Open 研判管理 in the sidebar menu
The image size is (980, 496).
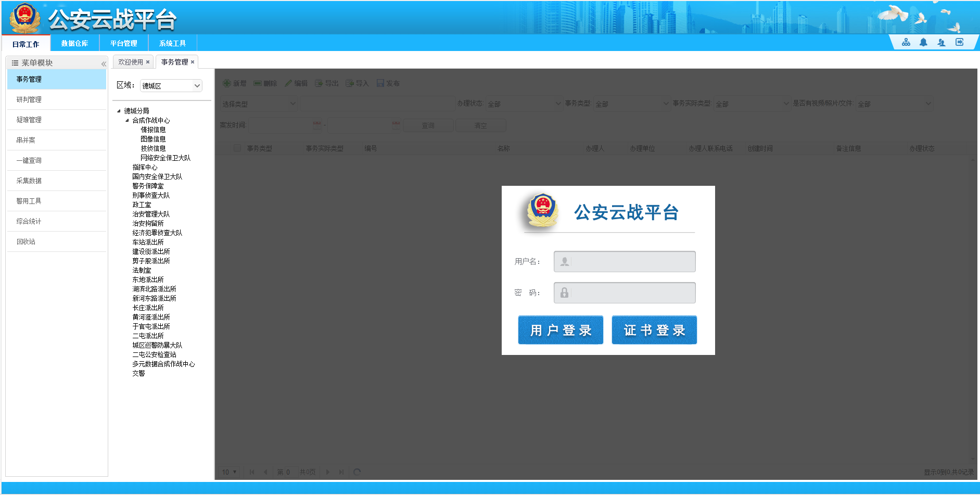point(57,99)
